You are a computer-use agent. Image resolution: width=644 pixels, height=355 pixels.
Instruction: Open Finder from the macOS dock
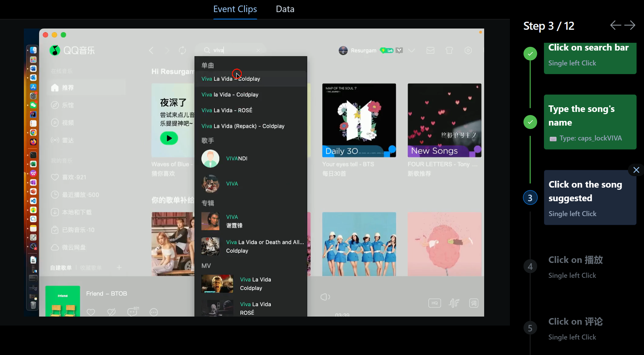pos(33,50)
